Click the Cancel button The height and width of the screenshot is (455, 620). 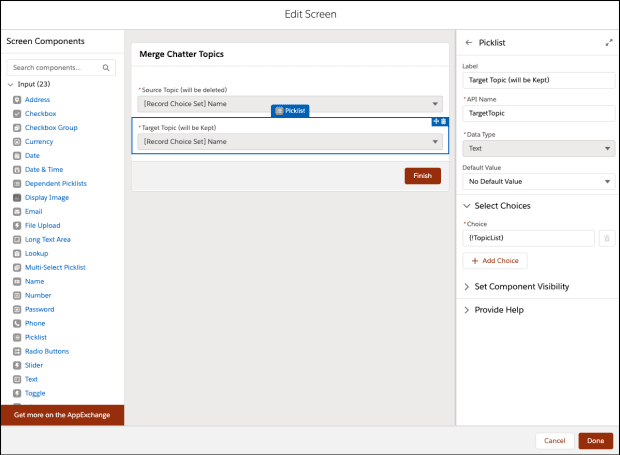click(x=555, y=441)
